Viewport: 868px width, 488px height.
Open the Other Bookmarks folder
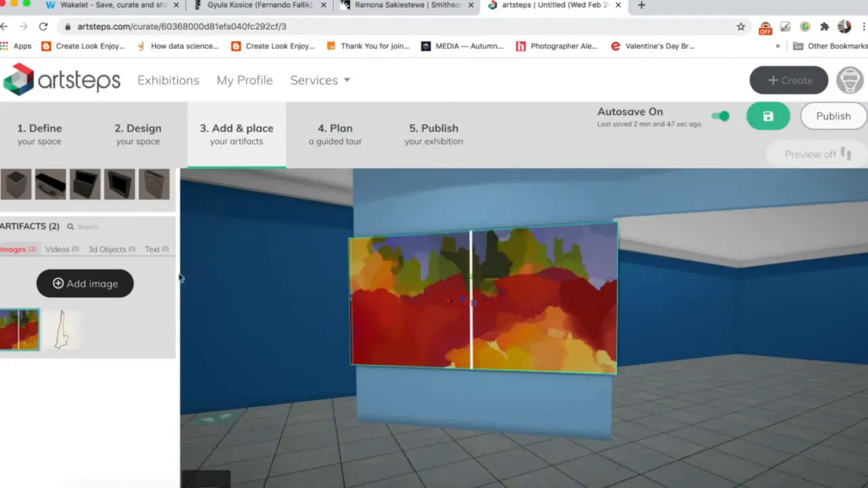coord(830,46)
